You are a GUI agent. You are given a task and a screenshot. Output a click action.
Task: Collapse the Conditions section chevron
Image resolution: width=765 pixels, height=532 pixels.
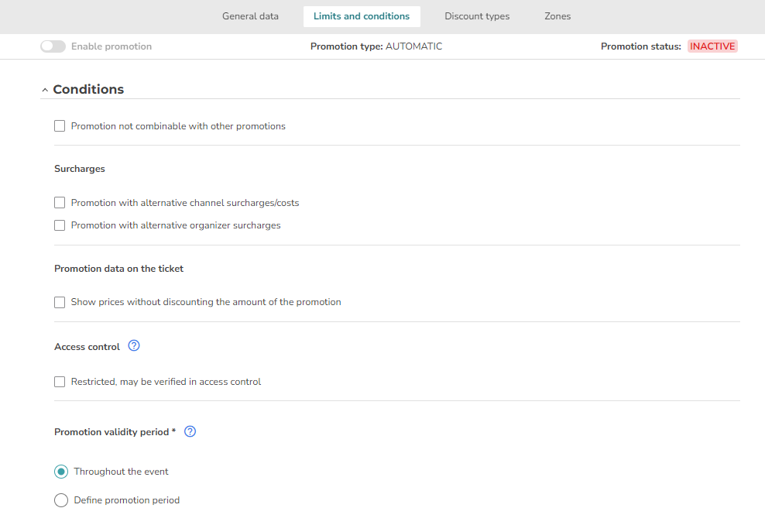(x=45, y=90)
